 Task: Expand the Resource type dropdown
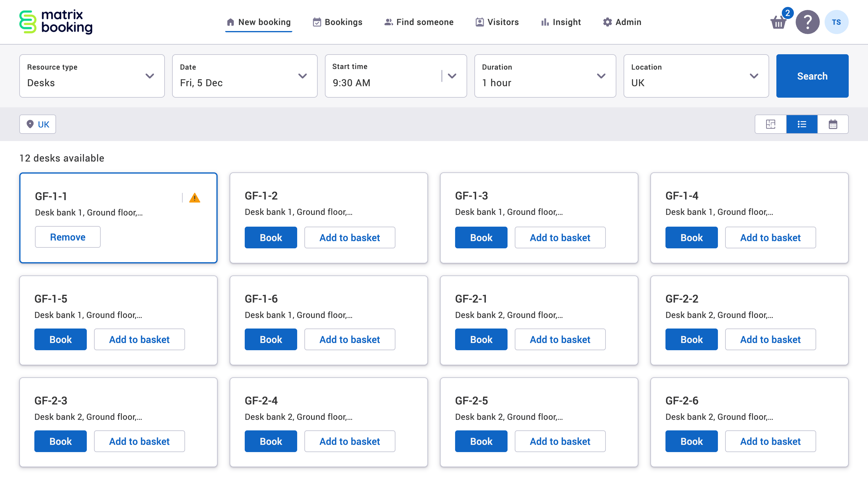pos(92,76)
